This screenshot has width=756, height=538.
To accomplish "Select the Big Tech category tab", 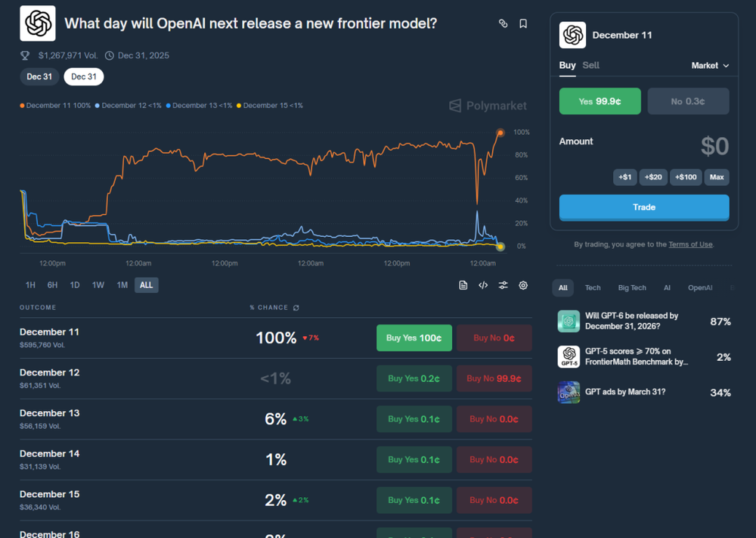I will (x=632, y=288).
